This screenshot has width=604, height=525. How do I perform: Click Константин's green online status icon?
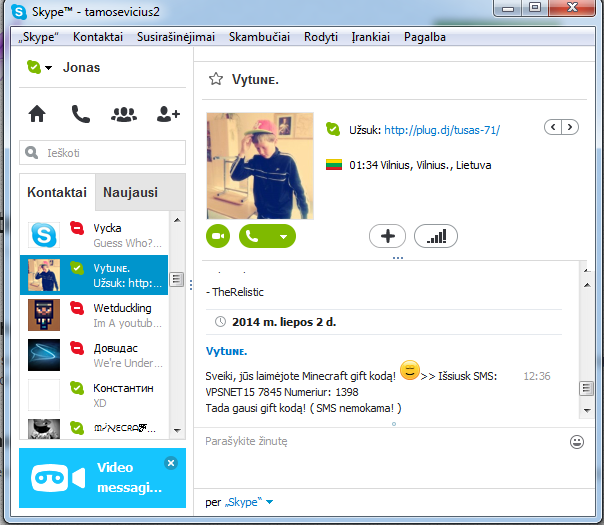coord(77,388)
